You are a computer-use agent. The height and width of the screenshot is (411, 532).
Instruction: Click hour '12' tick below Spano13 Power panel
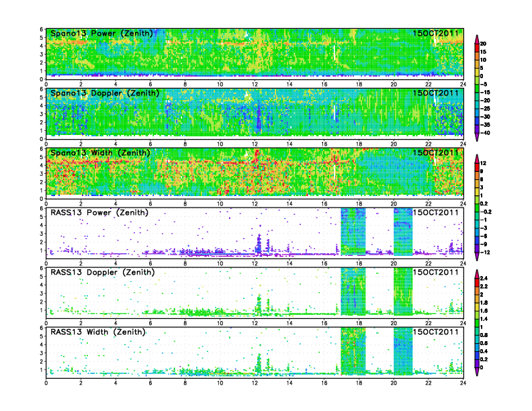255,85
